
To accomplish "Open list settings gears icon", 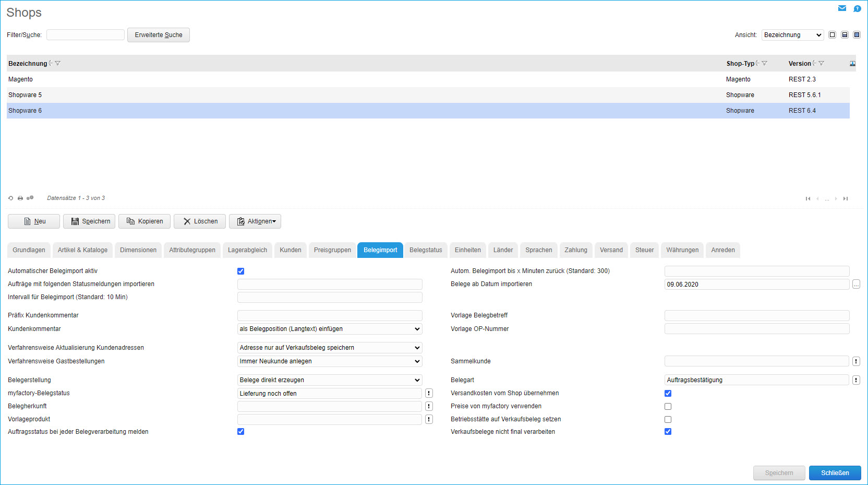I will click(x=30, y=198).
